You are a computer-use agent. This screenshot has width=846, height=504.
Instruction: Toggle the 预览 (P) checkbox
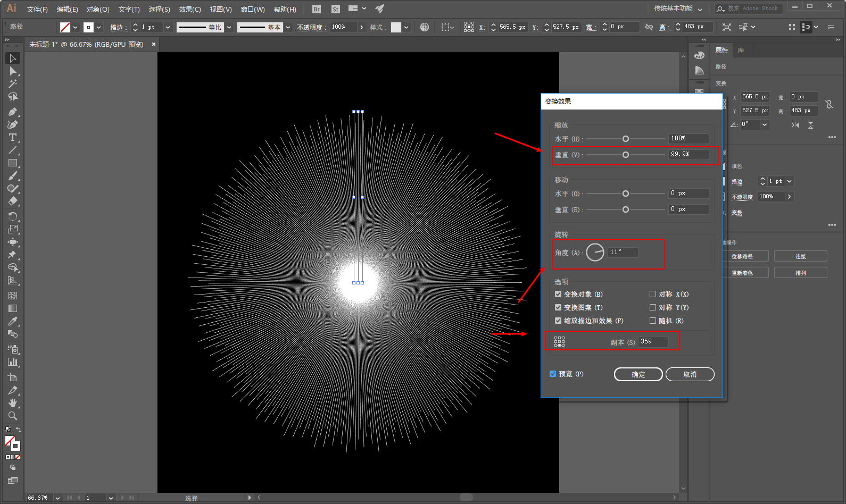[x=553, y=374]
